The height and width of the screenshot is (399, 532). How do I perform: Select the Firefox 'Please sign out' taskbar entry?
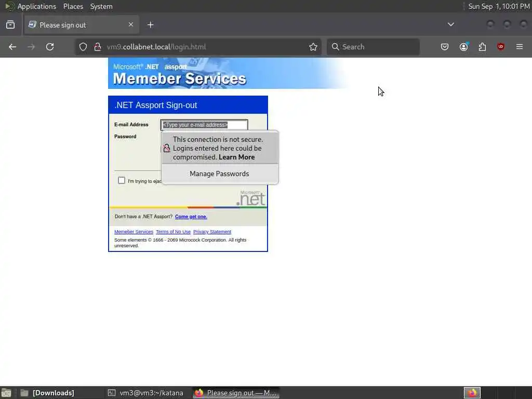click(236, 393)
